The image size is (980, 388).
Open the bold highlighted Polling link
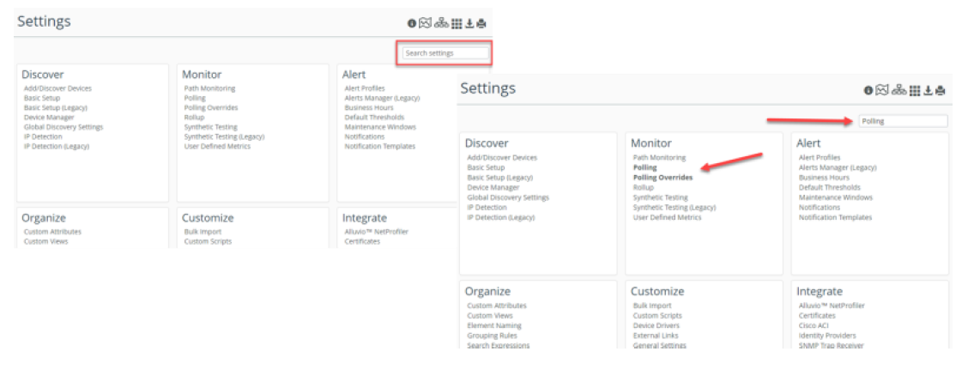[644, 167]
